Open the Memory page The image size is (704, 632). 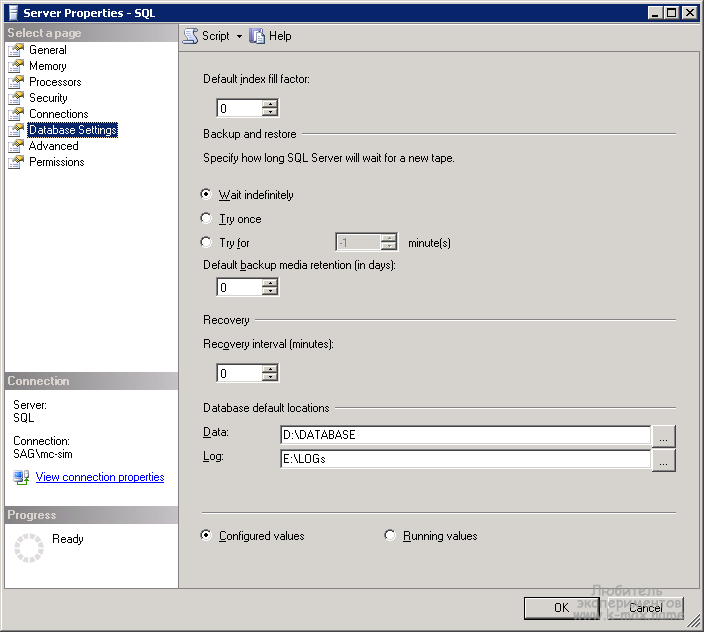point(48,66)
